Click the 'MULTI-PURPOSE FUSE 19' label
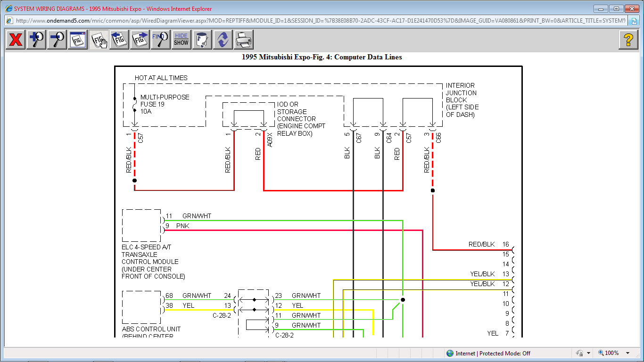The height and width of the screenshot is (362, 644). tap(165, 101)
